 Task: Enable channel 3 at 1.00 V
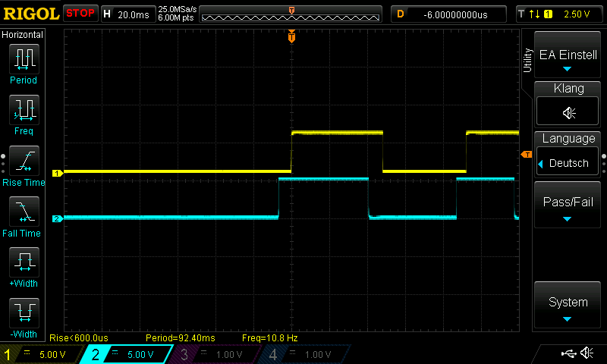(216, 354)
